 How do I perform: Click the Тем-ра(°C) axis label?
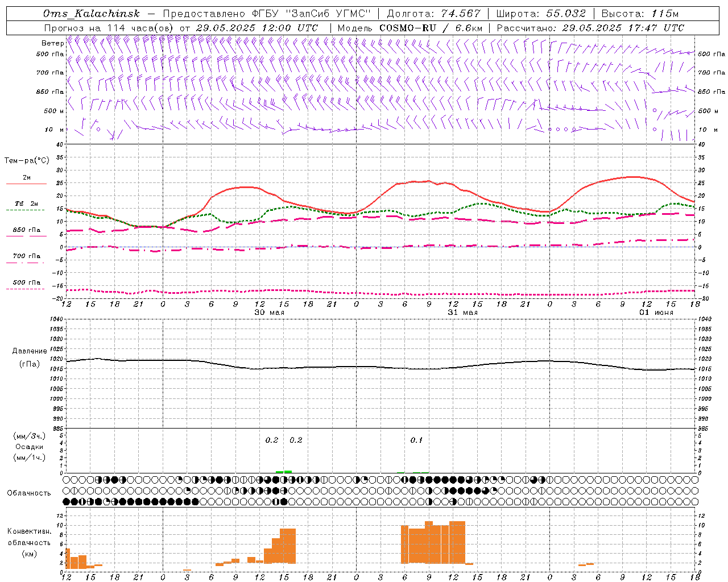click(x=27, y=161)
